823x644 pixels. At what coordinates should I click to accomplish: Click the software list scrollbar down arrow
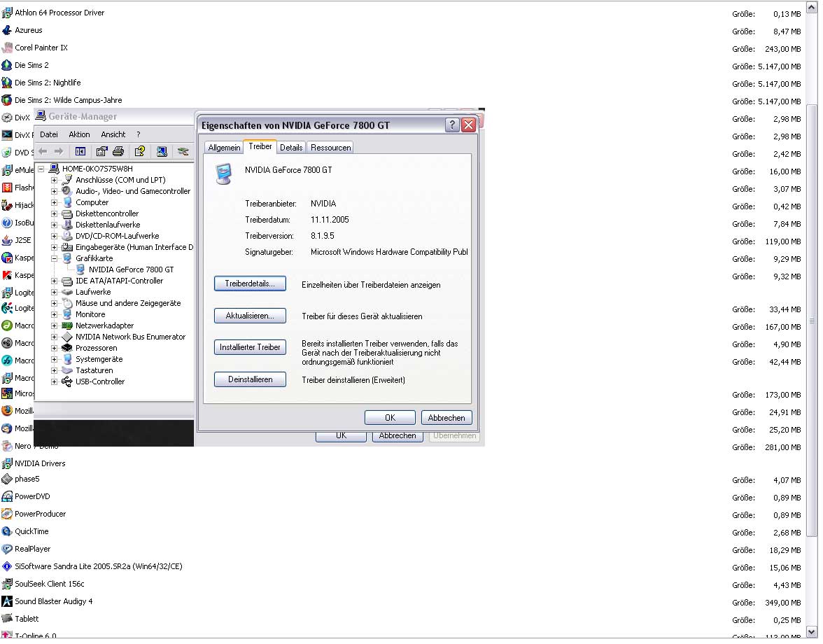[812, 633]
